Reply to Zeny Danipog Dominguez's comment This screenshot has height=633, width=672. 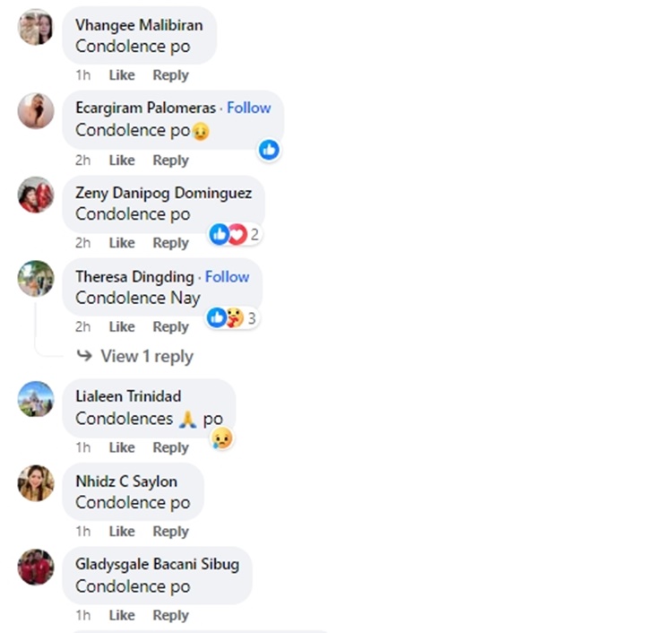coord(170,243)
